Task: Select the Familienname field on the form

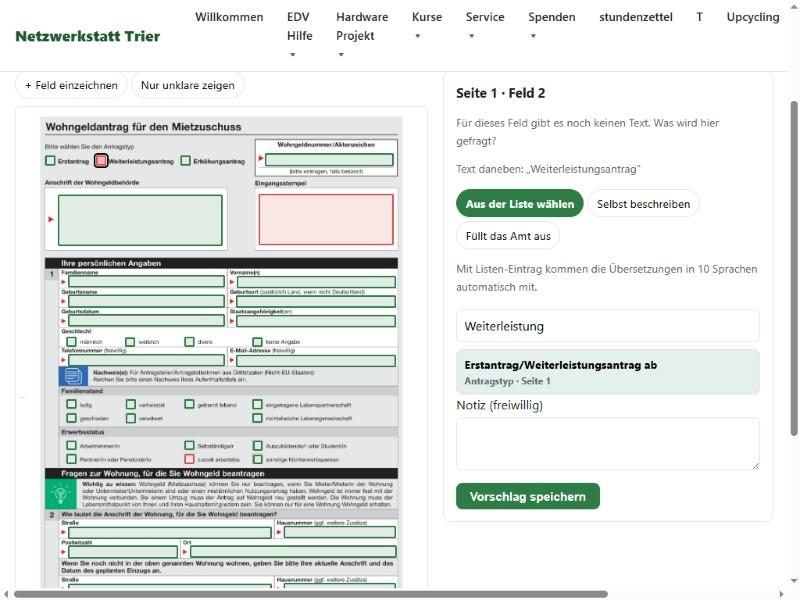Action: tap(146, 282)
